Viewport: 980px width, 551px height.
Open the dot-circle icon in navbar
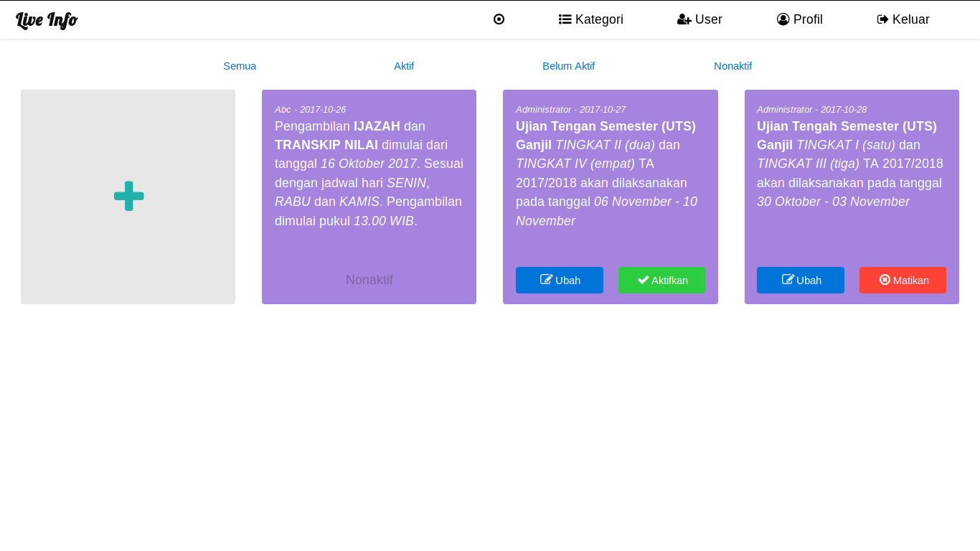(499, 19)
